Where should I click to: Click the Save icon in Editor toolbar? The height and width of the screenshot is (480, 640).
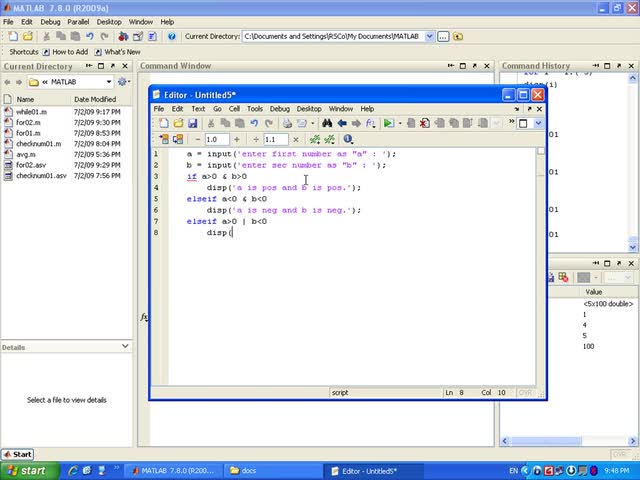[193, 124]
